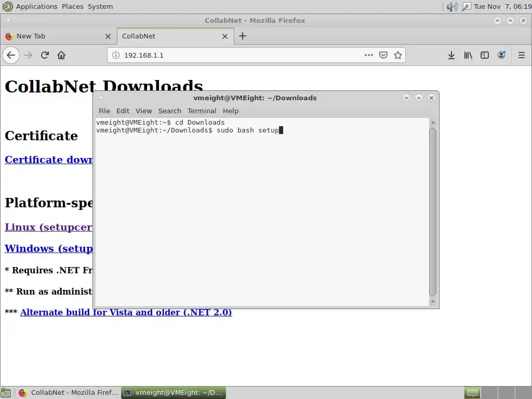This screenshot has width=532, height=399.
Task: Click the Certificate heading
Action: tap(42, 136)
